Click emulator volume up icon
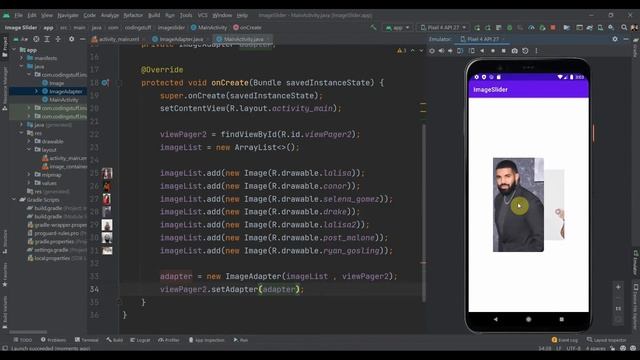The height and width of the screenshot is (360, 640). [441, 51]
